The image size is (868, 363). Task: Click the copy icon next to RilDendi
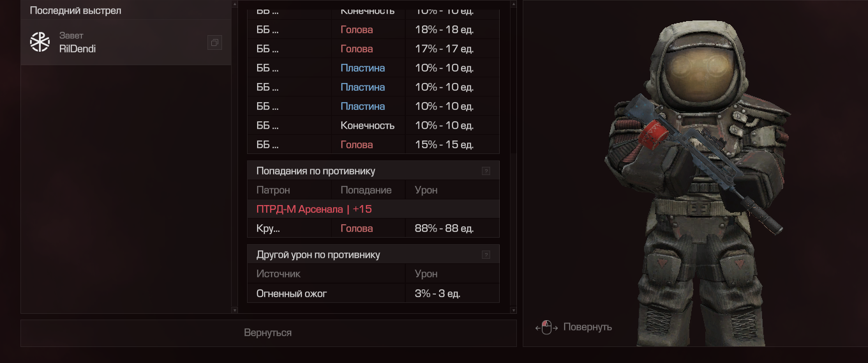pyautogui.click(x=214, y=43)
